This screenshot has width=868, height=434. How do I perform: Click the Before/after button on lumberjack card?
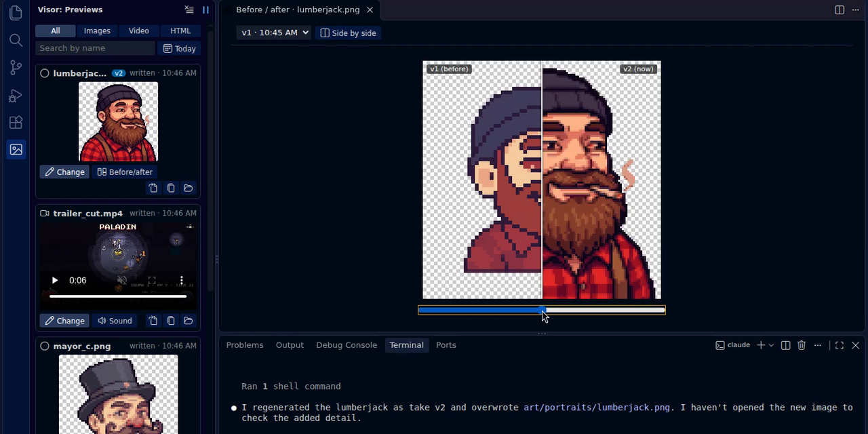coord(125,172)
